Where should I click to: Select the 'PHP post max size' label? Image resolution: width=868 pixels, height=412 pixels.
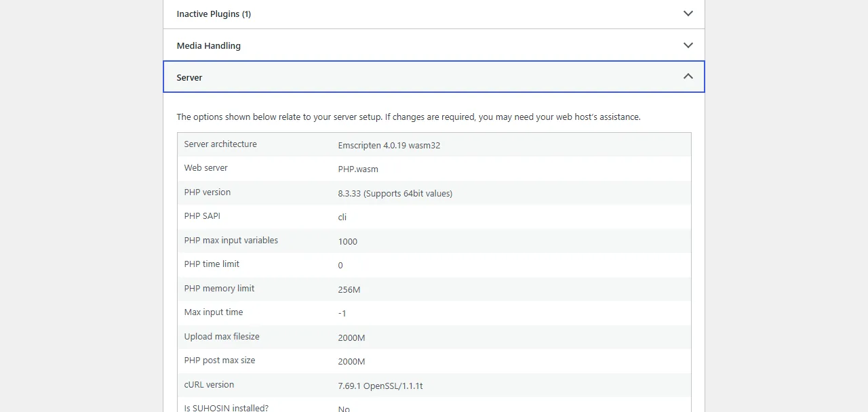coord(220,360)
